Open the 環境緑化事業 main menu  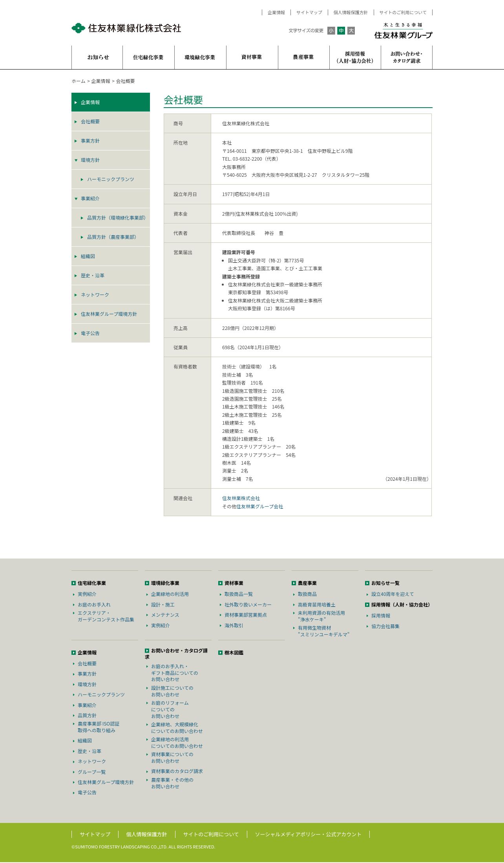pyautogui.click(x=200, y=57)
